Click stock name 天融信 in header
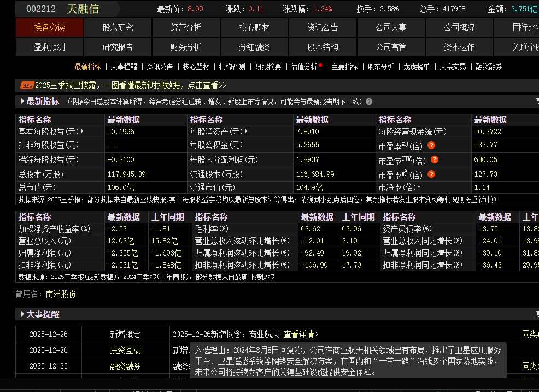Image resolution: width=539 pixels, height=392 pixels. click(x=83, y=9)
